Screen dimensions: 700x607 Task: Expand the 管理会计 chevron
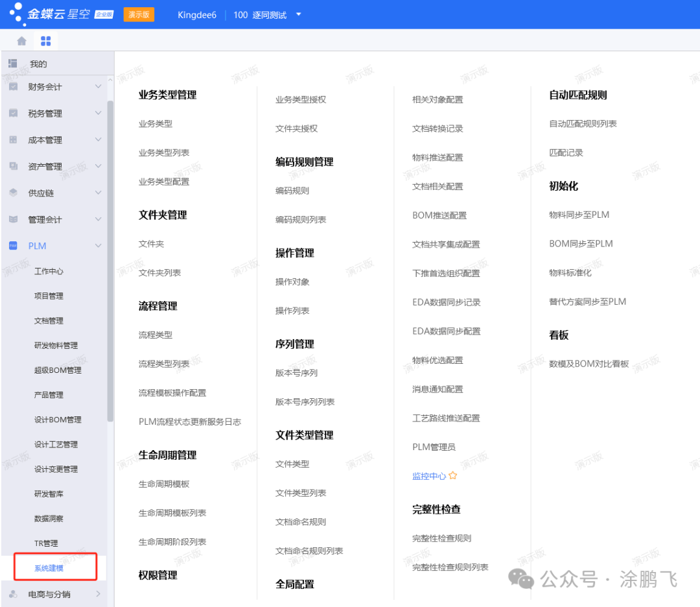click(x=99, y=219)
